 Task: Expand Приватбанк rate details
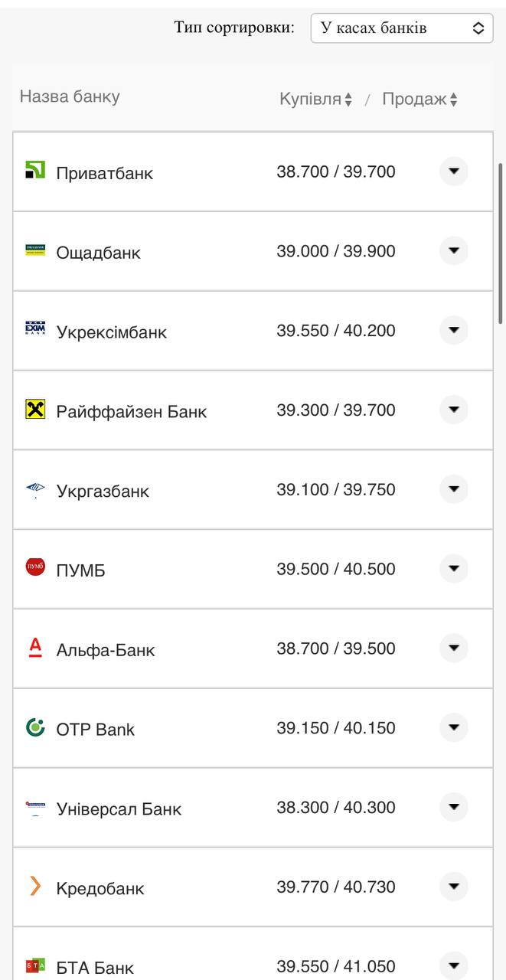[x=453, y=171]
